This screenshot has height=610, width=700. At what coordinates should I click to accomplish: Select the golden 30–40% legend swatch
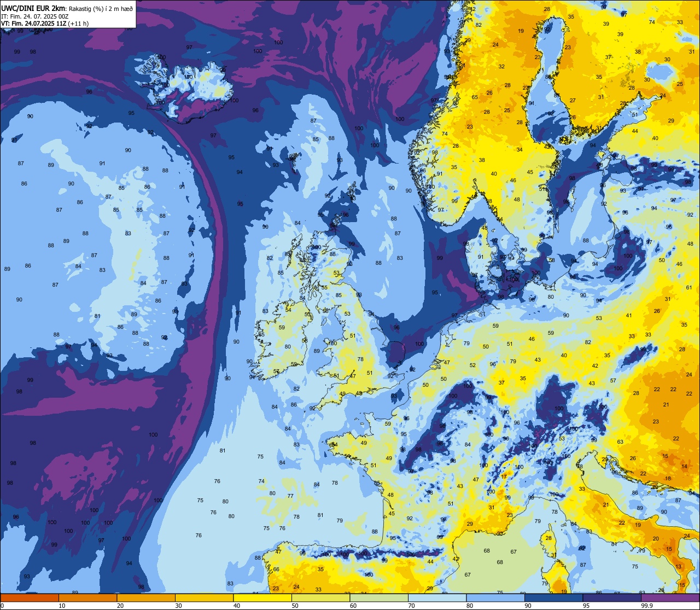click(204, 597)
